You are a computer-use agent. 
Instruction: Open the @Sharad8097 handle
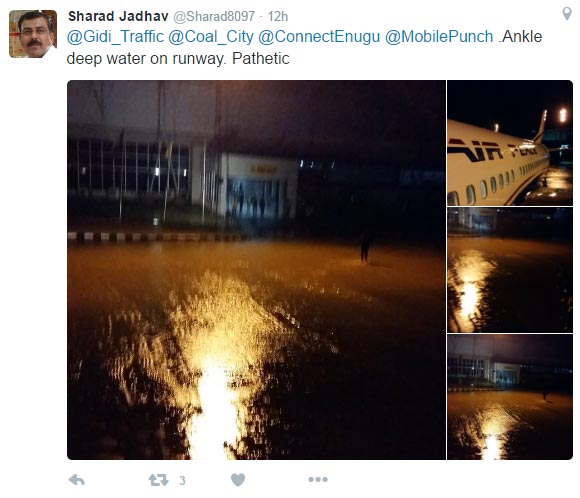214,16
